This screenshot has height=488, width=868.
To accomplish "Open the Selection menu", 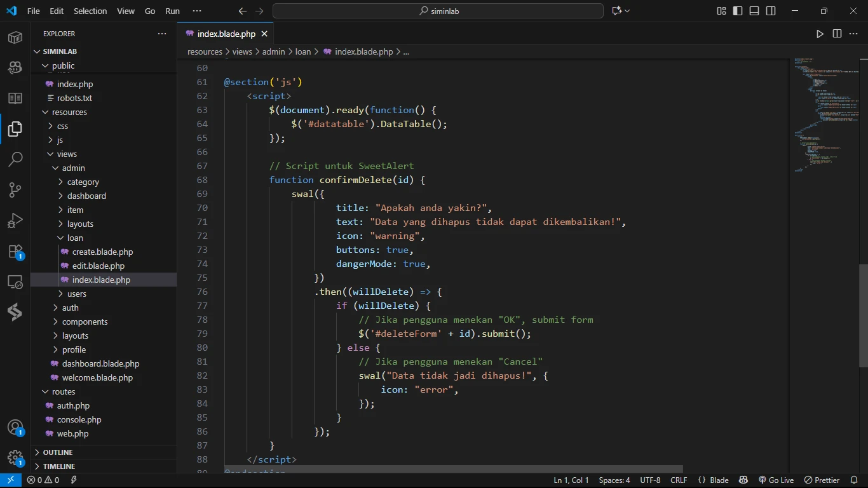I will [90, 11].
